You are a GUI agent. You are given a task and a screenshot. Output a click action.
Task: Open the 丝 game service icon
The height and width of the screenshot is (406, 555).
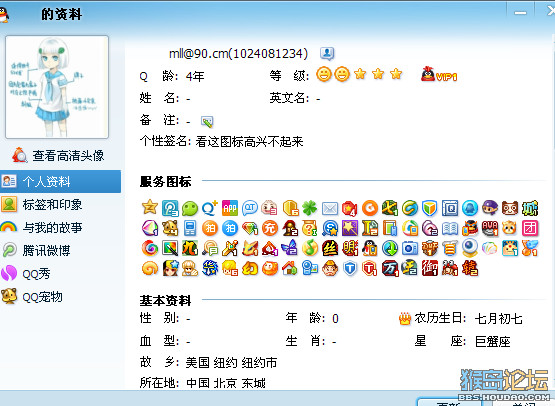point(330,248)
